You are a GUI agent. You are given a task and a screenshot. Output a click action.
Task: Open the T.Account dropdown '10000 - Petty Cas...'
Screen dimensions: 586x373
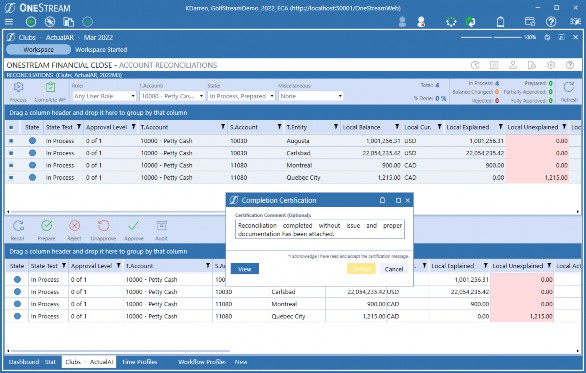click(x=172, y=96)
